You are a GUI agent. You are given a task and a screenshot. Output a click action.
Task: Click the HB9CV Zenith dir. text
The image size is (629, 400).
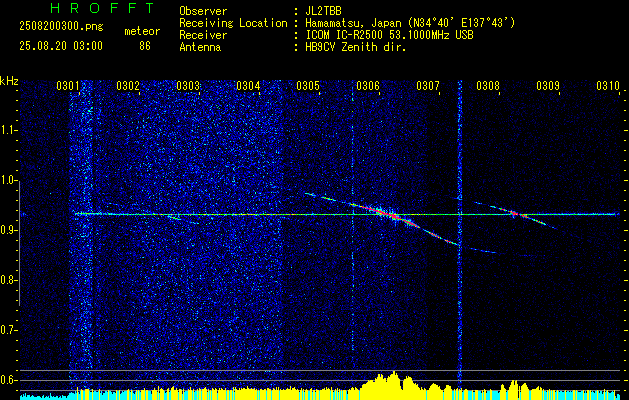(x=356, y=47)
